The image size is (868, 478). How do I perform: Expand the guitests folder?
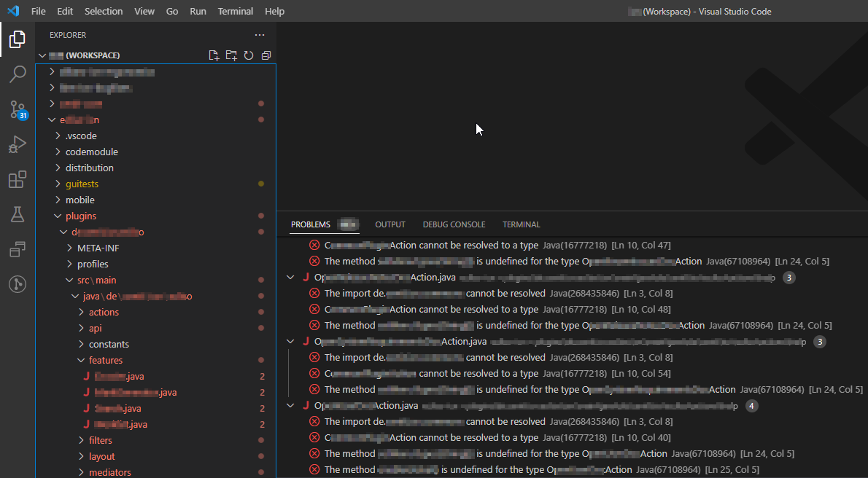pyautogui.click(x=155, y=184)
